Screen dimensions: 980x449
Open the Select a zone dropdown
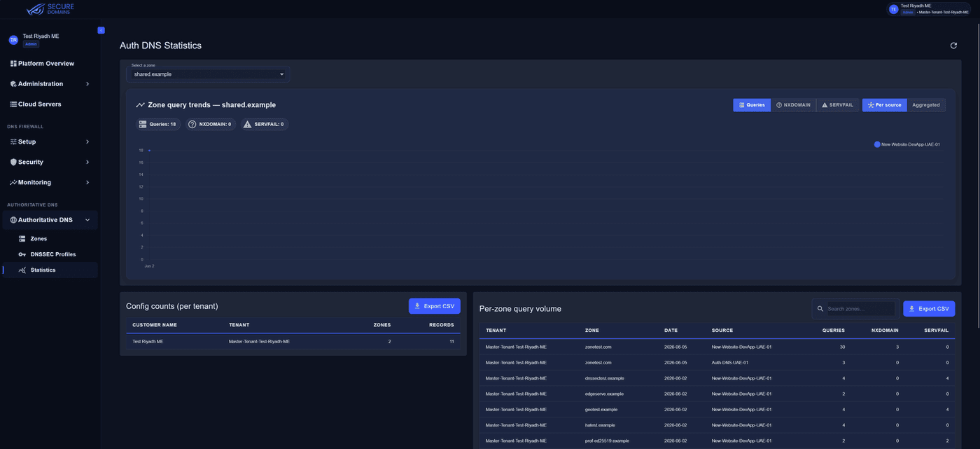coord(208,74)
